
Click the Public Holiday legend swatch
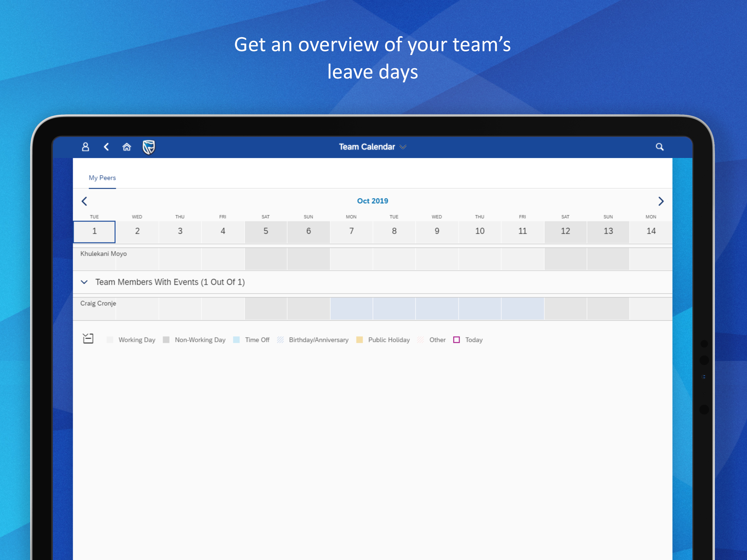click(x=359, y=340)
